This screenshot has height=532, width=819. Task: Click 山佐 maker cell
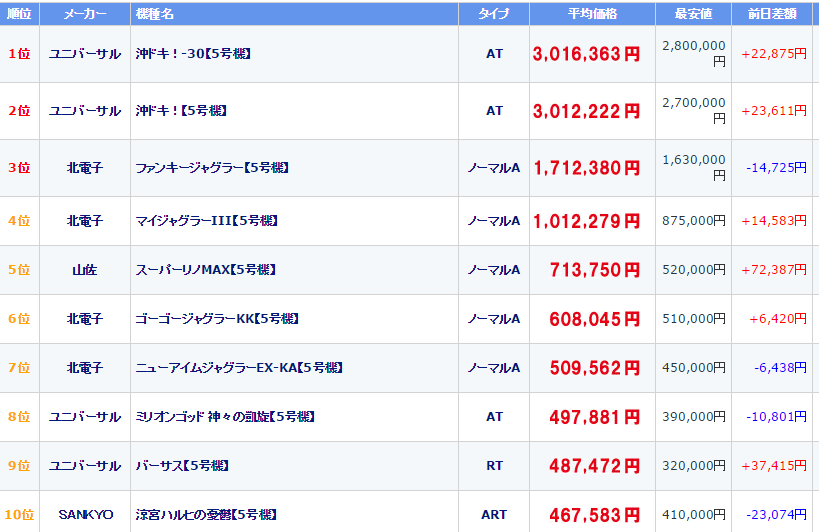(85, 270)
